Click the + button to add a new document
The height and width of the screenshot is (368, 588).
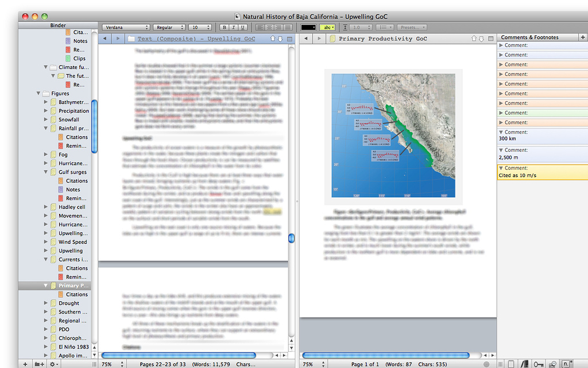(25, 364)
